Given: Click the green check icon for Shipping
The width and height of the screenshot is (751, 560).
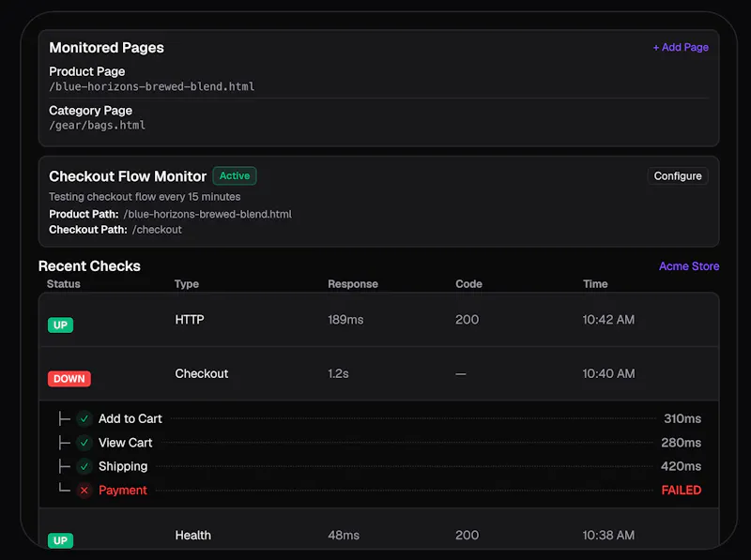Looking at the screenshot, I should pyautogui.click(x=84, y=466).
